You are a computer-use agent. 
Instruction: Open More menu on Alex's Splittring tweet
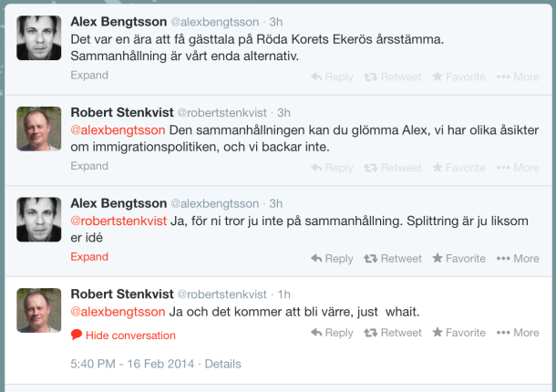(x=518, y=259)
